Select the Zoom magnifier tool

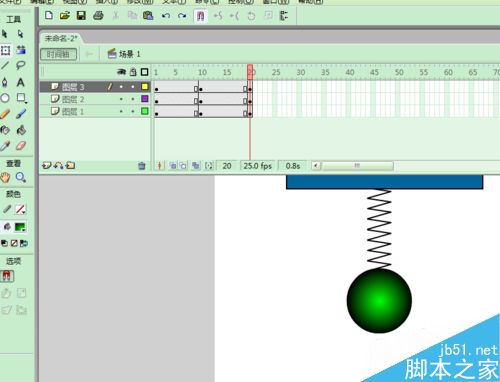[x=21, y=177]
